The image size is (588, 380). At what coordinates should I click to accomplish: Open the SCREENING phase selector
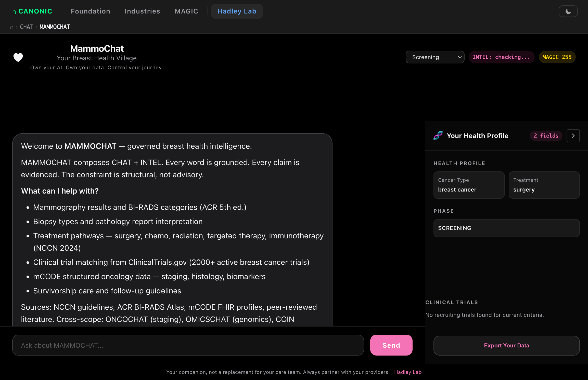[506, 228]
